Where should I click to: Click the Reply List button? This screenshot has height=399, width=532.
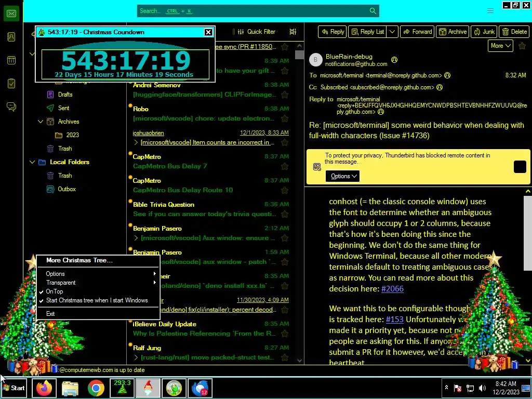coord(368,32)
